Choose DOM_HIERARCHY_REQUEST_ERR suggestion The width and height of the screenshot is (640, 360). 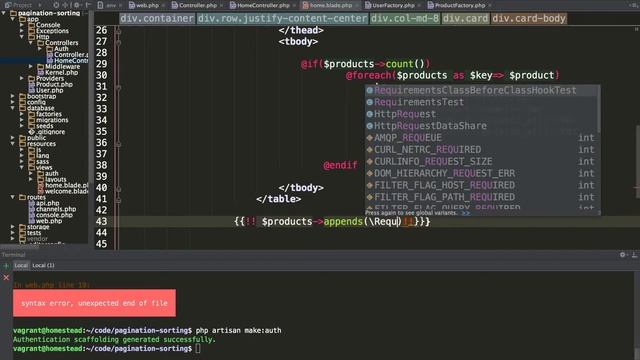click(482, 173)
